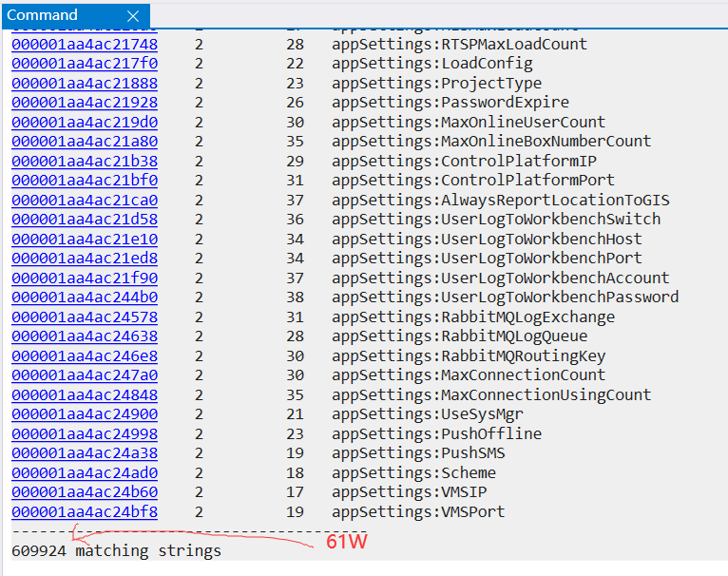Select string appSettings:ControlPlatformIP
728x576 pixels.
pyautogui.click(x=465, y=162)
